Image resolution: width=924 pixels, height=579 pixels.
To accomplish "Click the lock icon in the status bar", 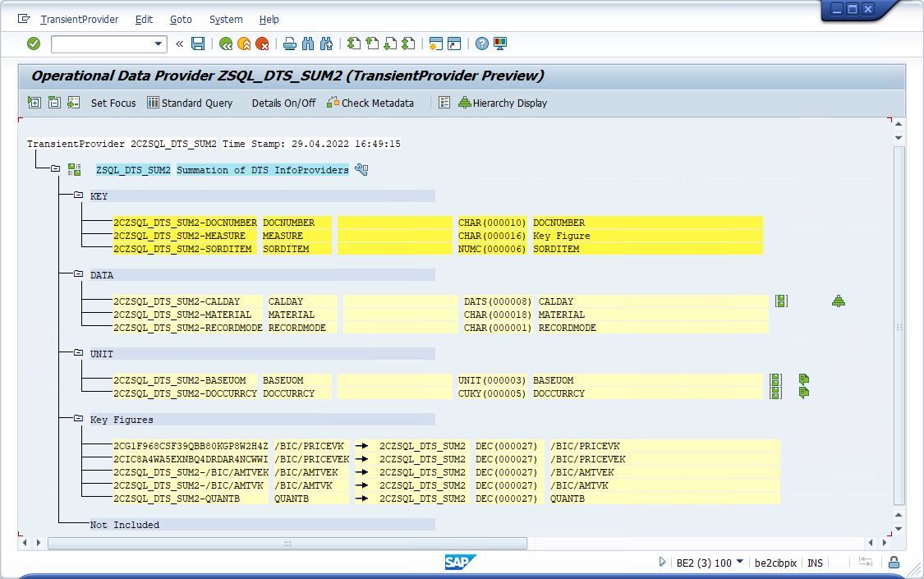I will point(894,563).
